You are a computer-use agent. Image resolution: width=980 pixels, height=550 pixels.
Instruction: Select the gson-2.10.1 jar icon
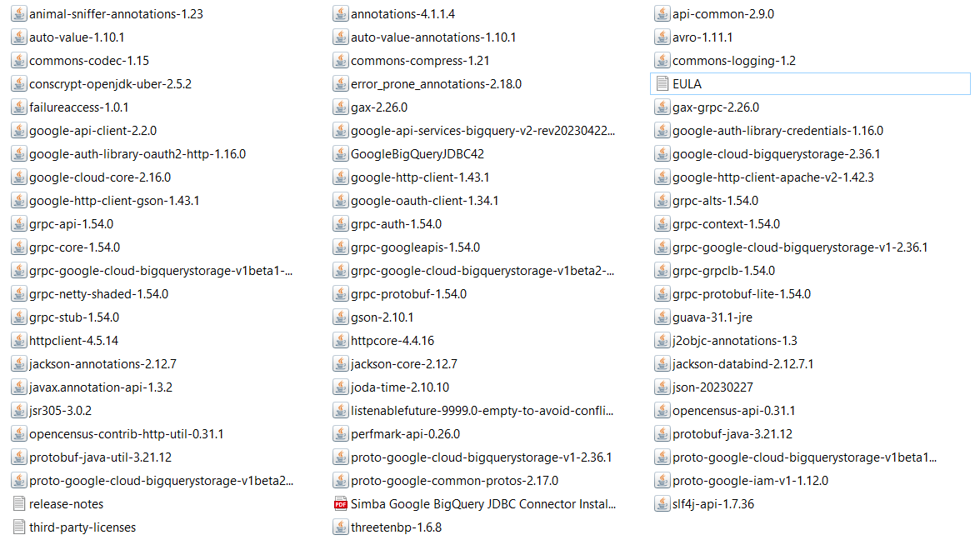tap(340, 317)
